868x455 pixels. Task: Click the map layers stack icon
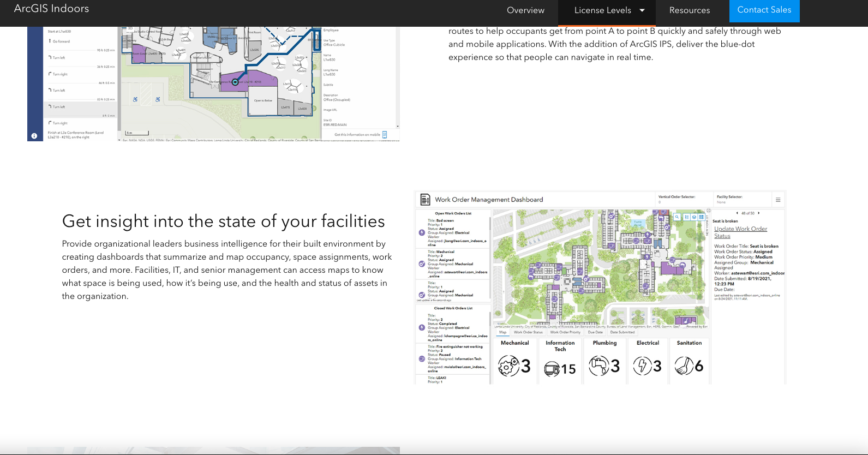pyautogui.click(x=694, y=217)
